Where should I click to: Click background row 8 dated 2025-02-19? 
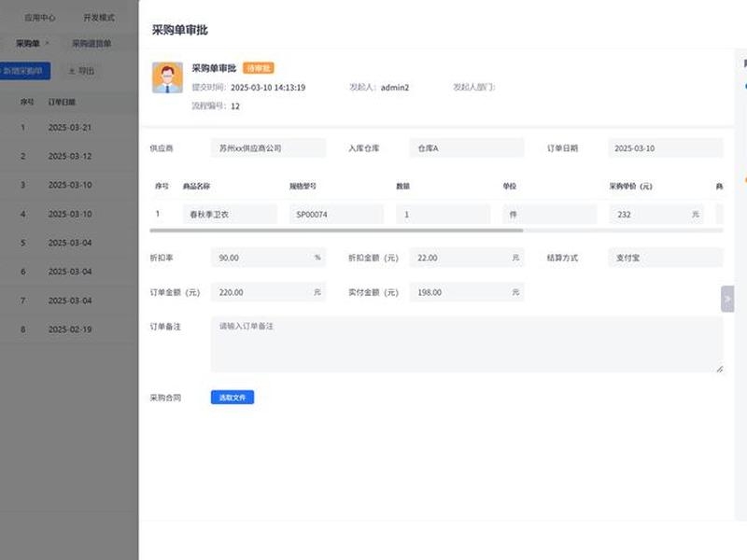coord(69,329)
